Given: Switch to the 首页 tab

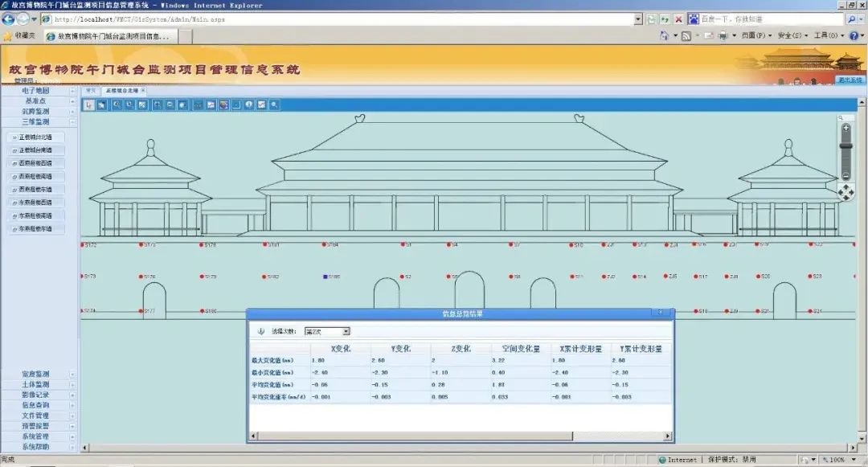Looking at the screenshot, I should pos(91,90).
